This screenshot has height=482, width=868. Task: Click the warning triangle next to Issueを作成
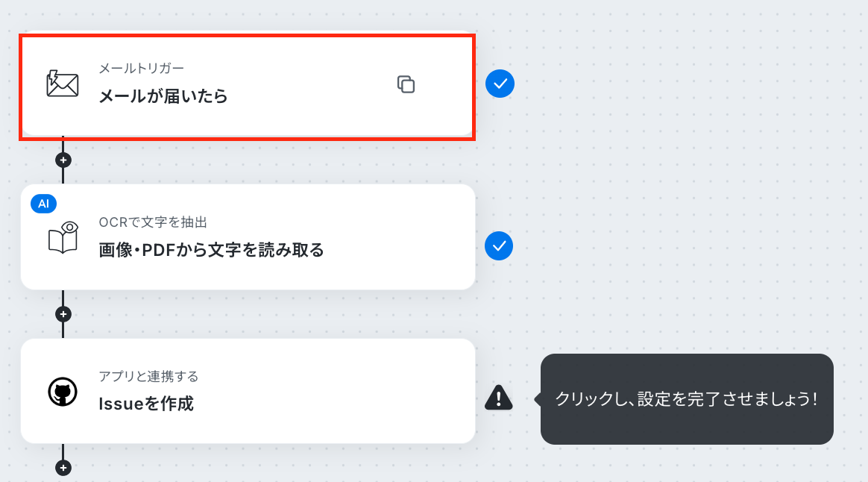point(499,398)
